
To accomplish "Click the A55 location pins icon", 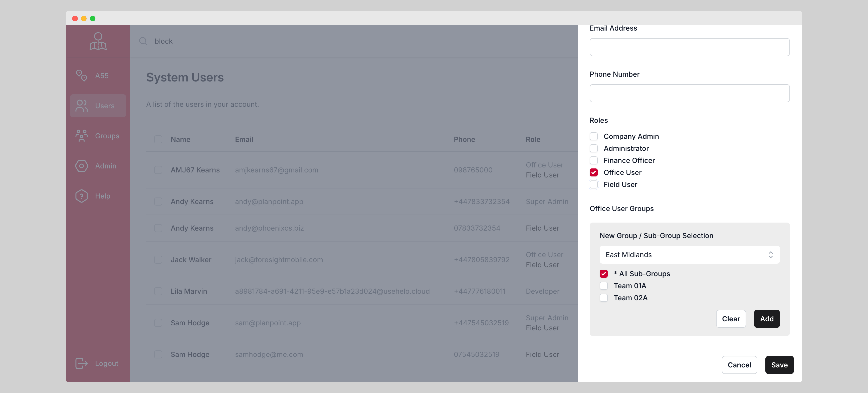I will [x=81, y=75].
